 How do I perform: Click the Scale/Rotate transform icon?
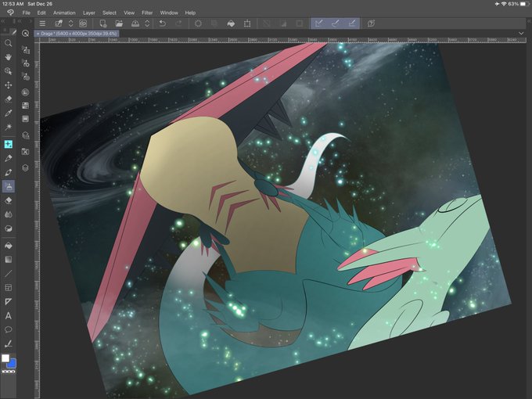click(x=247, y=23)
